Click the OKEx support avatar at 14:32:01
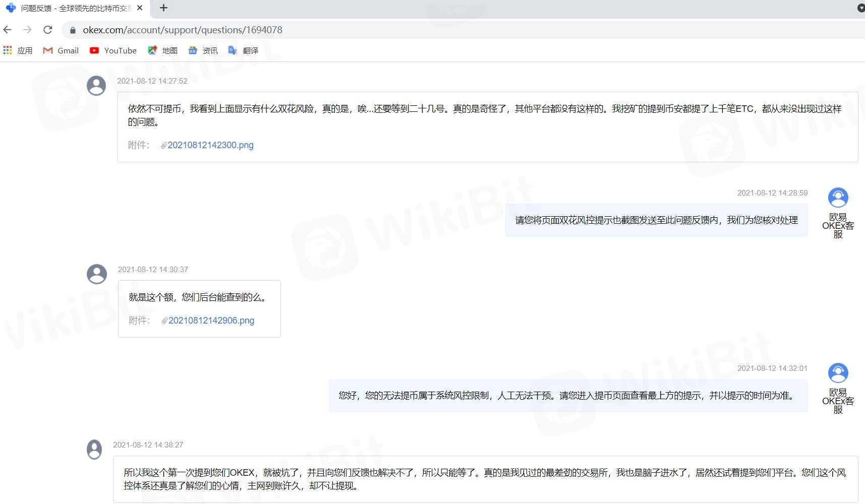Image resolution: width=865 pixels, height=504 pixels. [x=838, y=373]
